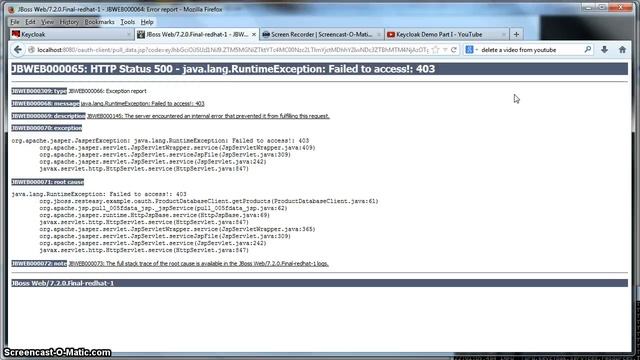Open the Edit menu
This screenshot has height=360, width=640.
[x=30, y=22]
